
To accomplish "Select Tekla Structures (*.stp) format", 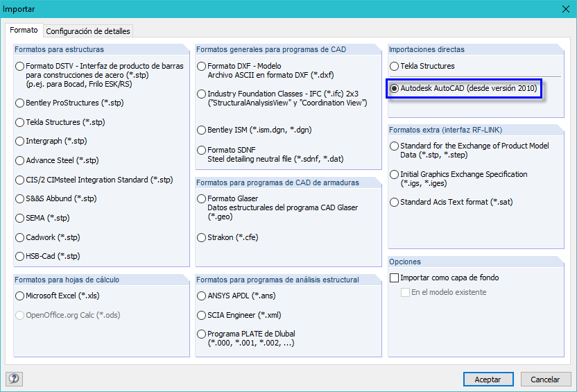I will pyautogui.click(x=20, y=122).
